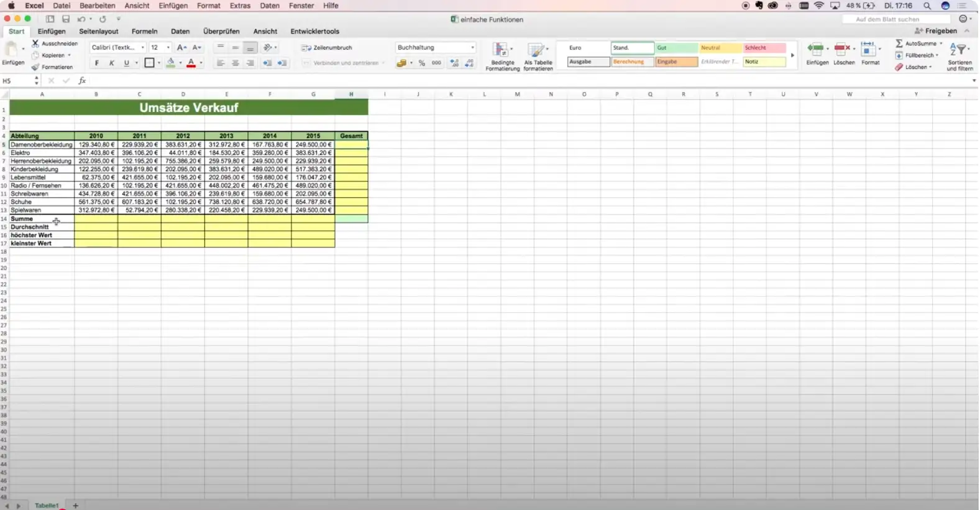Click the AutoSumme sigma icon

point(899,44)
